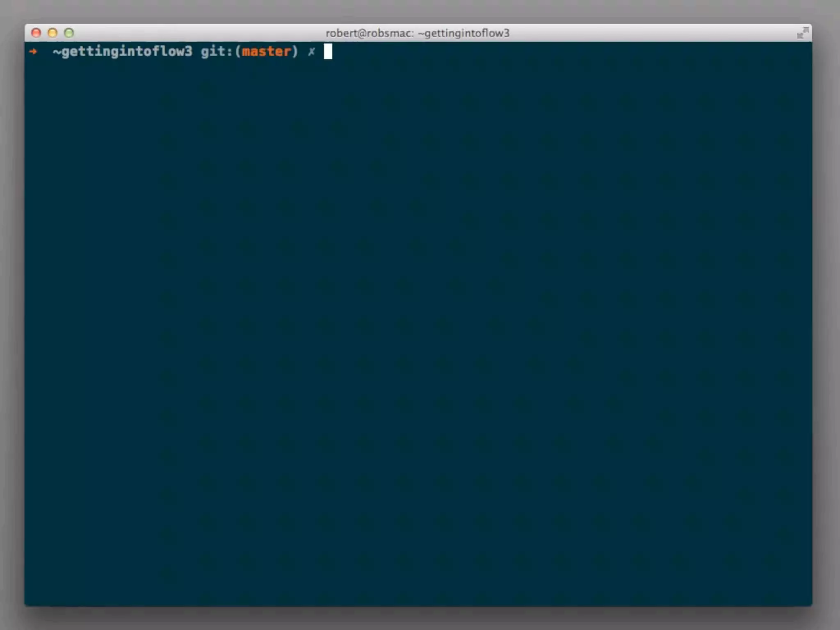Click ~gettingintoflow3 text in window title
The width and height of the screenshot is (840, 630).
[x=463, y=33]
